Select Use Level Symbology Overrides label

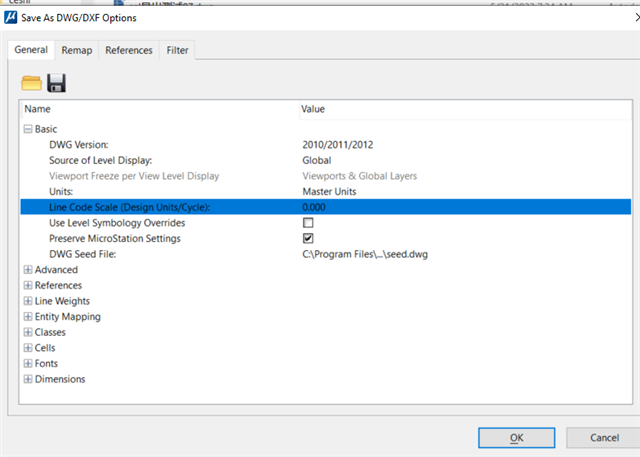coord(117,223)
